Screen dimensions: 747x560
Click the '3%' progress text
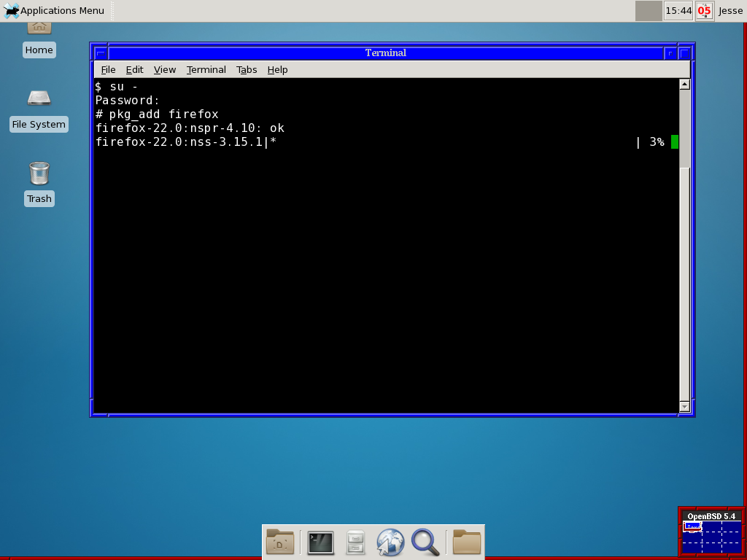tap(657, 142)
